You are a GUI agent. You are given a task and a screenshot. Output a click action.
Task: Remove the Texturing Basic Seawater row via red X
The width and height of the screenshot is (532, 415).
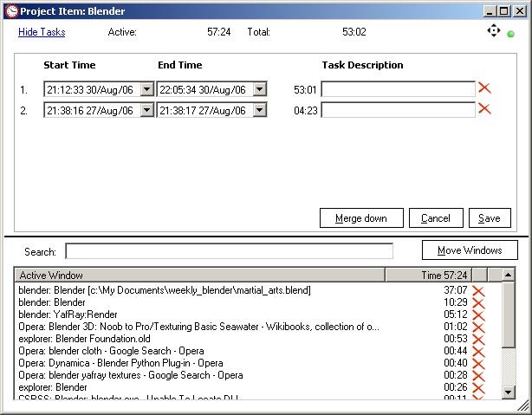point(478,327)
